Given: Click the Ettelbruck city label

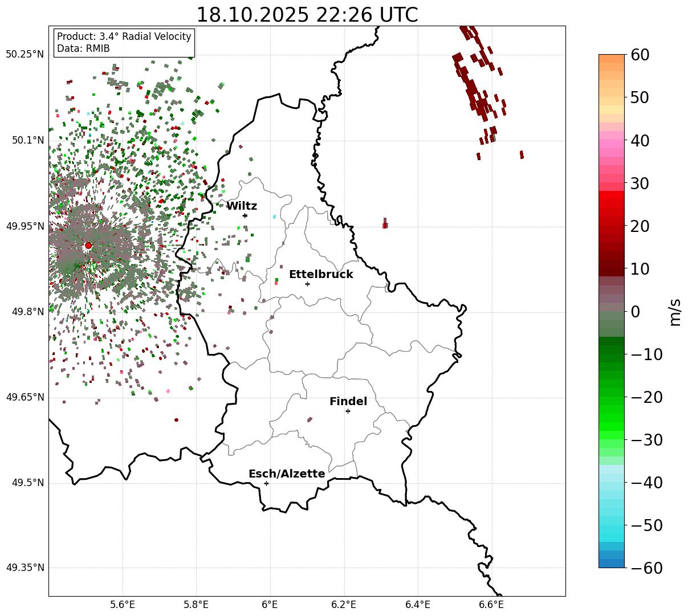Looking at the screenshot, I should [321, 275].
